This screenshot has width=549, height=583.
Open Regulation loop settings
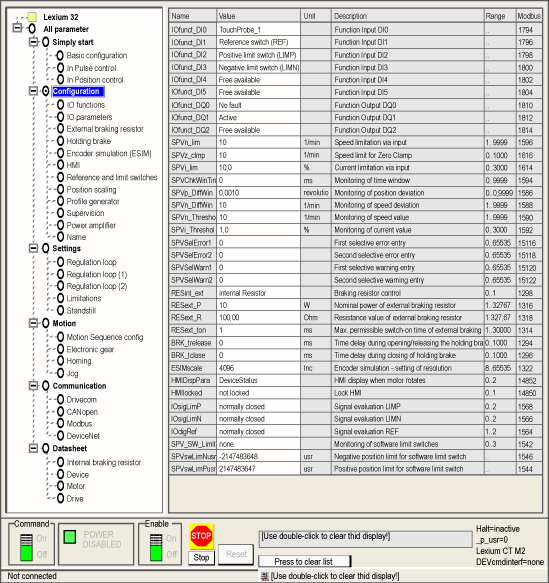91,262
